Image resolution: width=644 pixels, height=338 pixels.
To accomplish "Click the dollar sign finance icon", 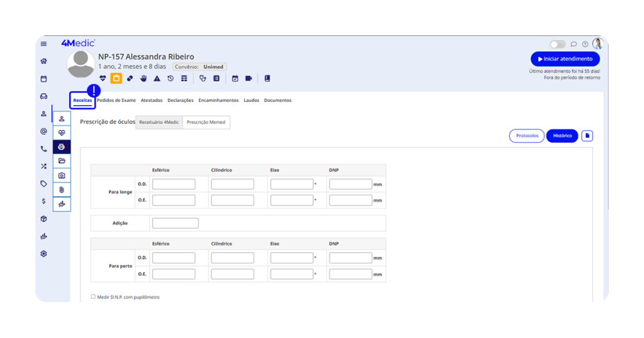I will pos(43,201).
